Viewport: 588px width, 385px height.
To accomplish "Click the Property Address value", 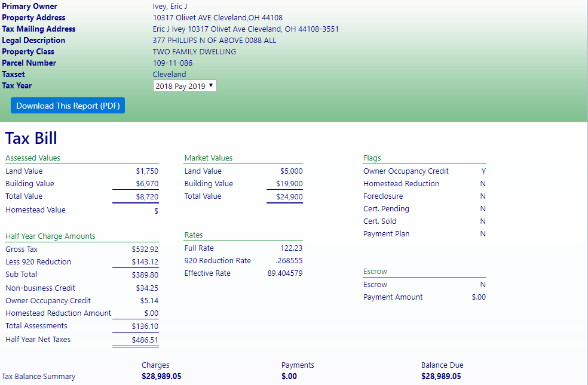I will click(218, 18).
